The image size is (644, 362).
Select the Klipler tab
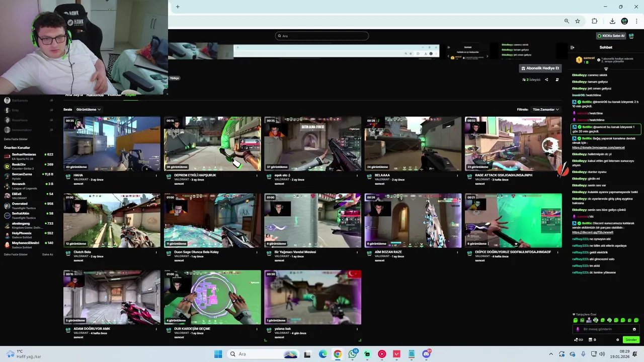[131, 95]
